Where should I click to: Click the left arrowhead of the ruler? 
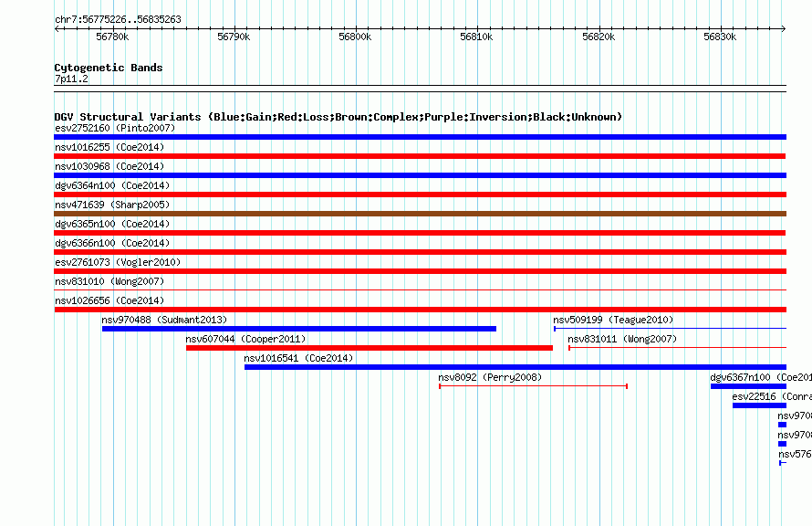tap(57, 29)
